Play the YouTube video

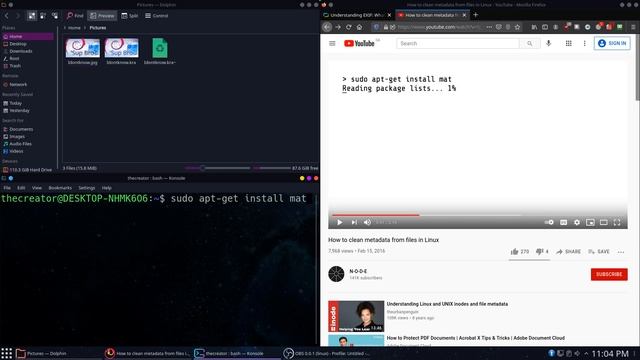340,222
